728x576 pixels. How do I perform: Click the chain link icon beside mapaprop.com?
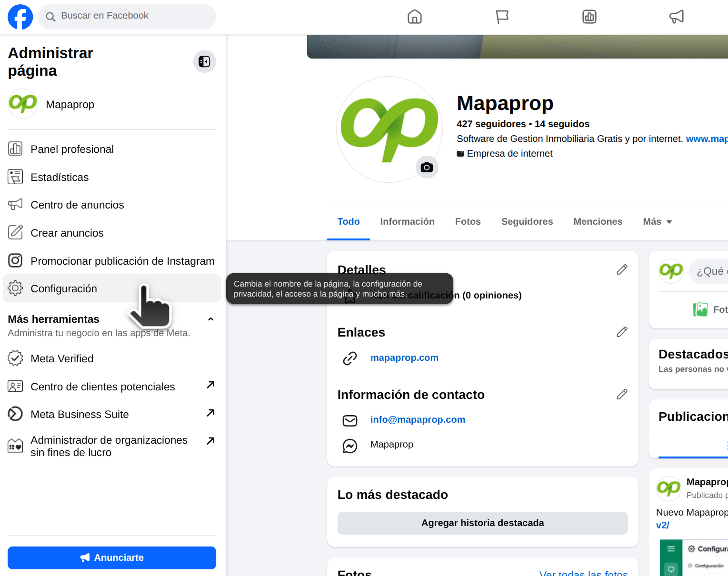(350, 358)
